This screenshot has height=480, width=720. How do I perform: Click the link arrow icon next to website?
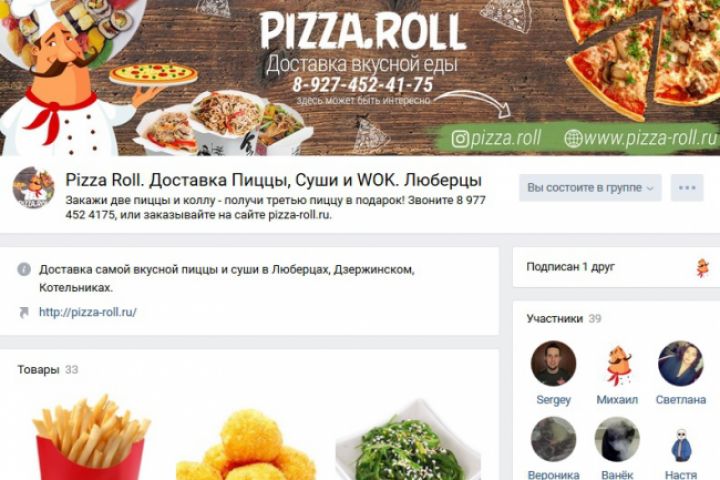tap(24, 312)
